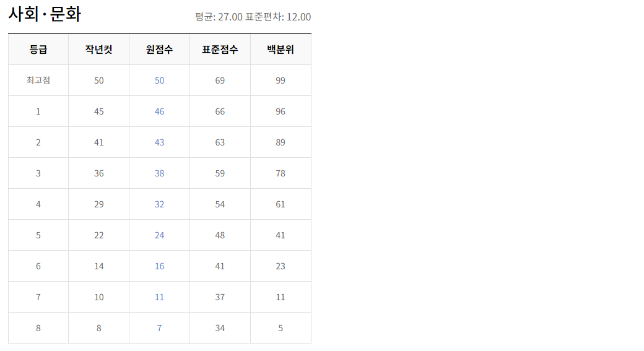
Task: Click 표준점수 value 54
Action: pos(220,204)
